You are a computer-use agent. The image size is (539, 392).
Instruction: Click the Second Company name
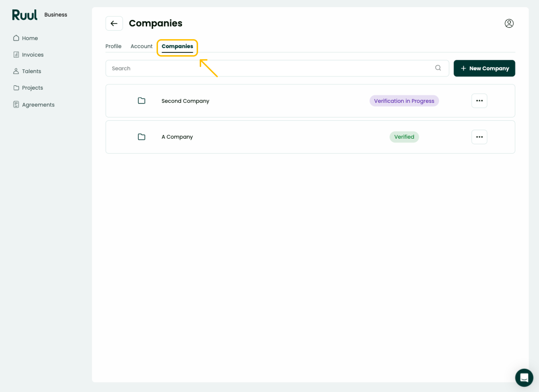tap(185, 101)
